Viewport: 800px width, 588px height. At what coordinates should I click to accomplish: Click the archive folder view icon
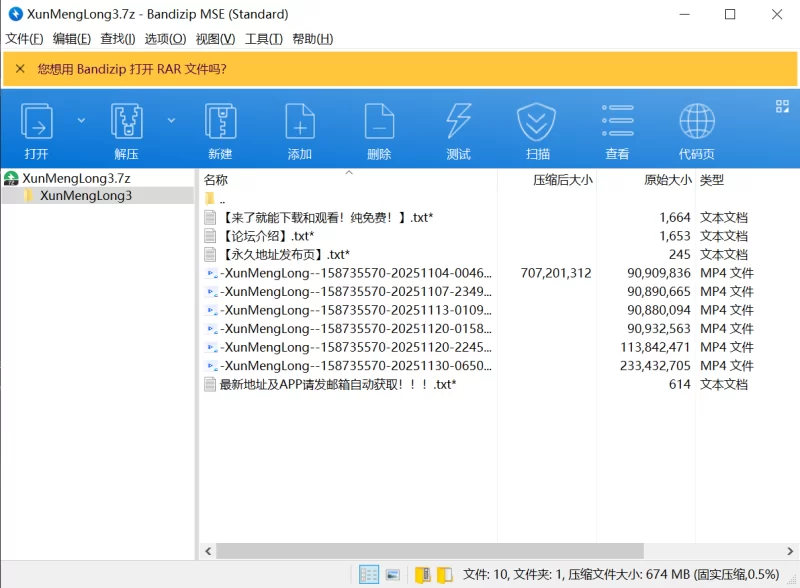422,575
